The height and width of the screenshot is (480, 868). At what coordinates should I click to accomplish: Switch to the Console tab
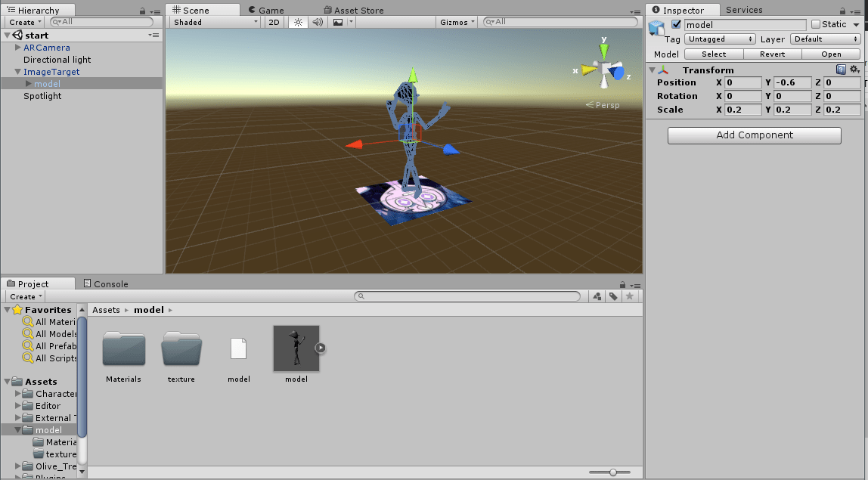[106, 284]
